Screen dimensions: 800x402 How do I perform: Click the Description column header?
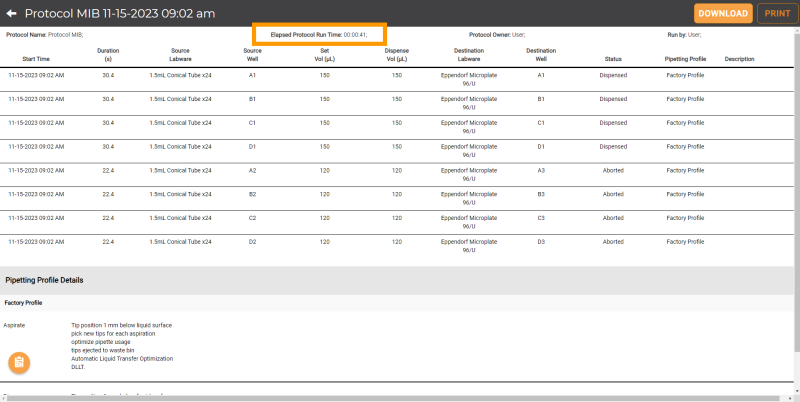(x=739, y=59)
